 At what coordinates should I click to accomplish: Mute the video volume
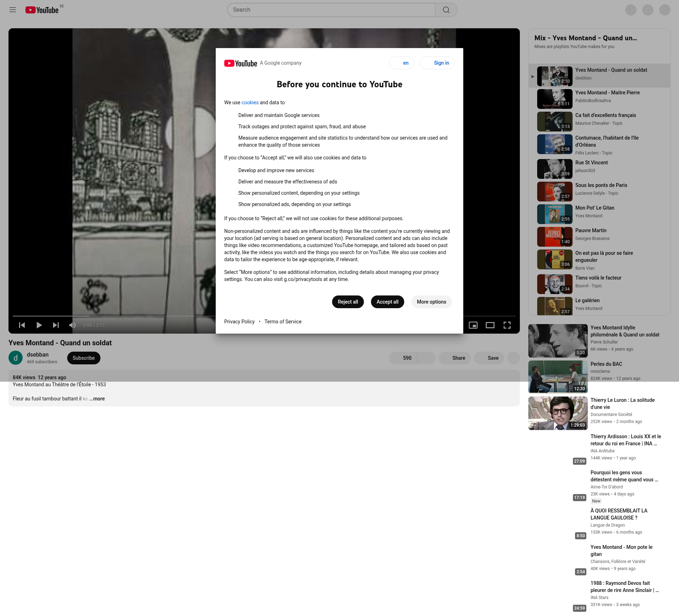point(72,325)
